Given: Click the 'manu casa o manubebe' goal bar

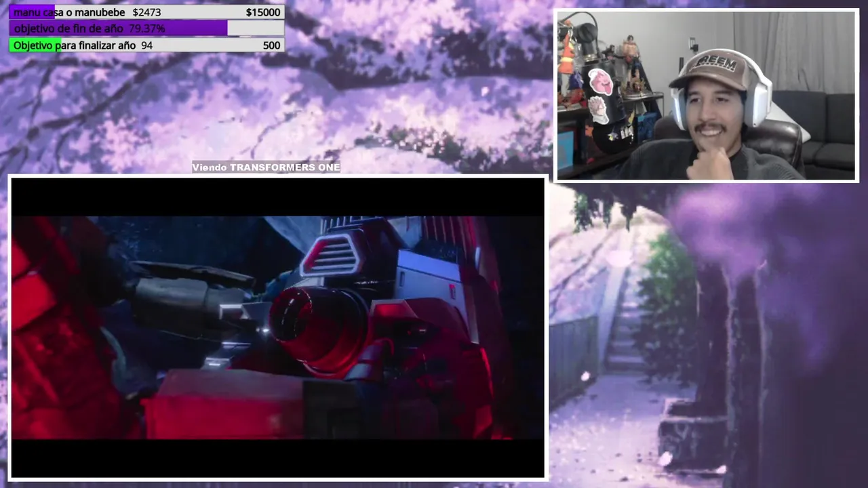Looking at the screenshot, I should tap(146, 12).
